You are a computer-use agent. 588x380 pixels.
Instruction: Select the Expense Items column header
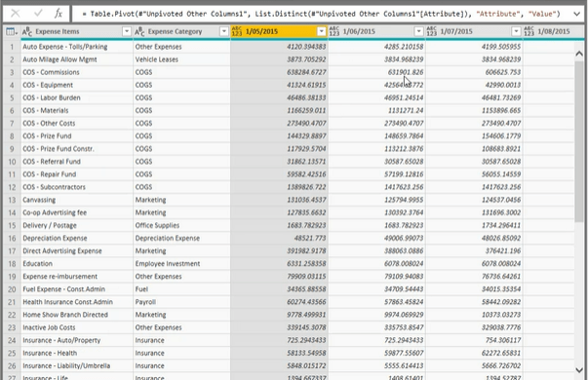(x=77, y=32)
